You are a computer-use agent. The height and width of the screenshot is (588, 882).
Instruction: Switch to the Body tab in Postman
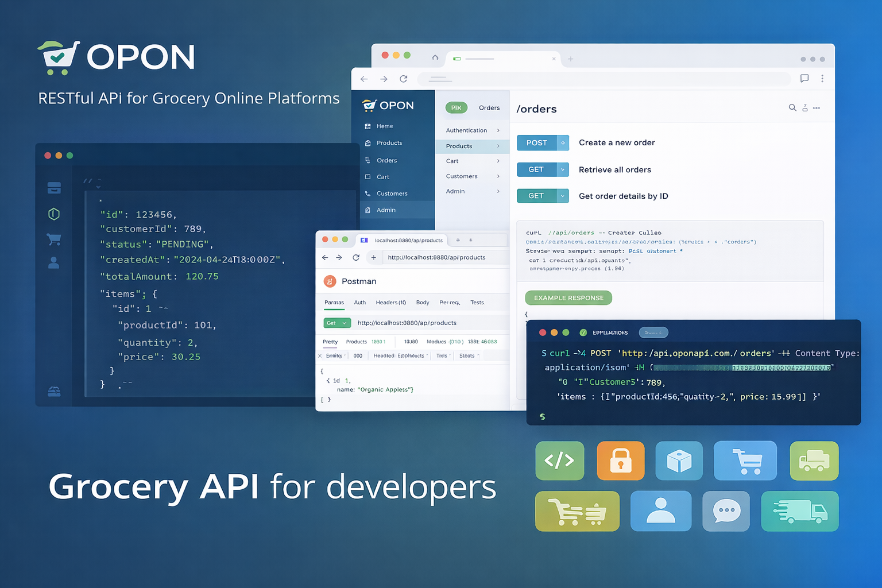point(422,303)
